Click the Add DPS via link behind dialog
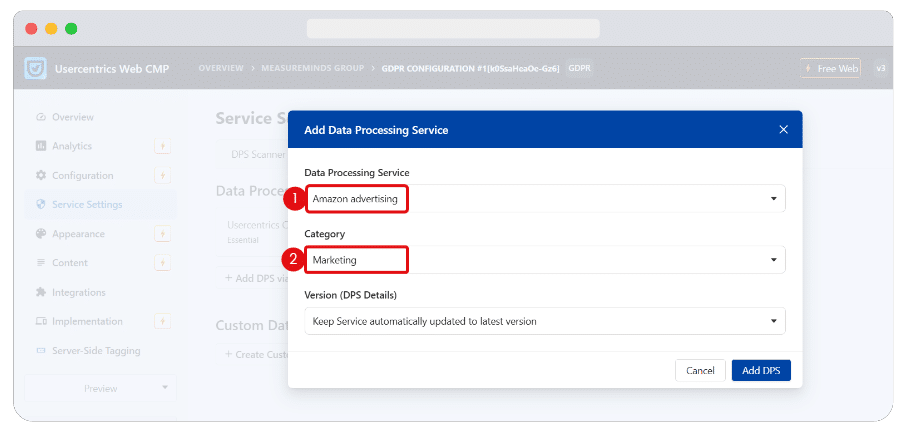This screenshot has height=432, width=906. click(257, 278)
